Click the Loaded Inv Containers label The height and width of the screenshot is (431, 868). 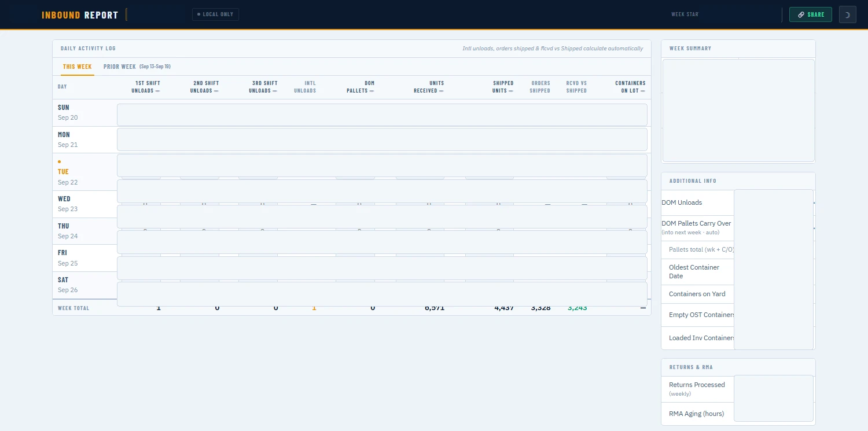(701, 338)
